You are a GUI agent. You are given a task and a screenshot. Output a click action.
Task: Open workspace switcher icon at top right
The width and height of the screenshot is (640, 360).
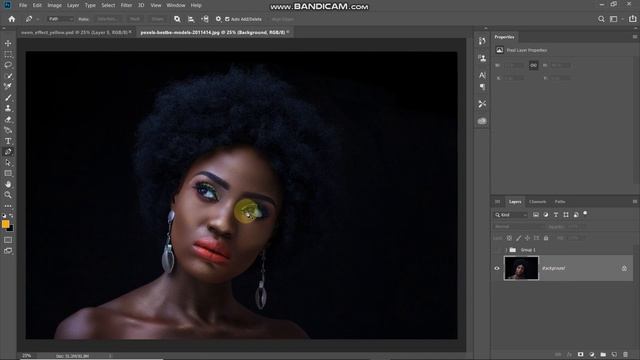pos(614,19)
